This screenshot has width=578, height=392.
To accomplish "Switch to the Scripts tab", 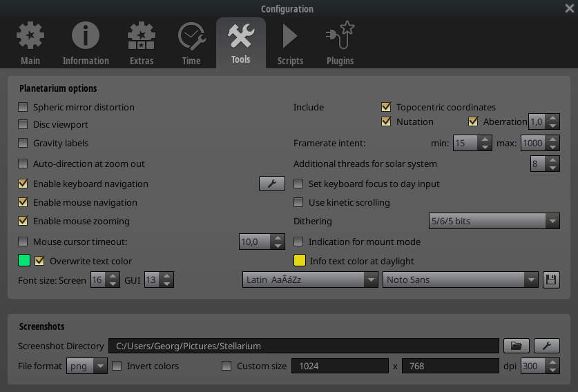I will point(290,43).
